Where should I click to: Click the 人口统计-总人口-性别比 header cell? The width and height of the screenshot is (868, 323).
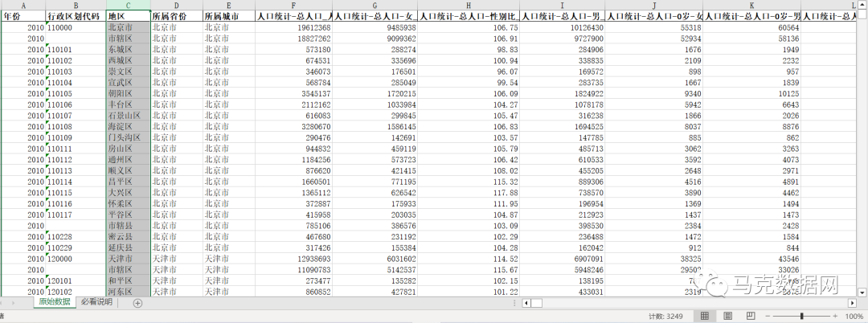469,16
